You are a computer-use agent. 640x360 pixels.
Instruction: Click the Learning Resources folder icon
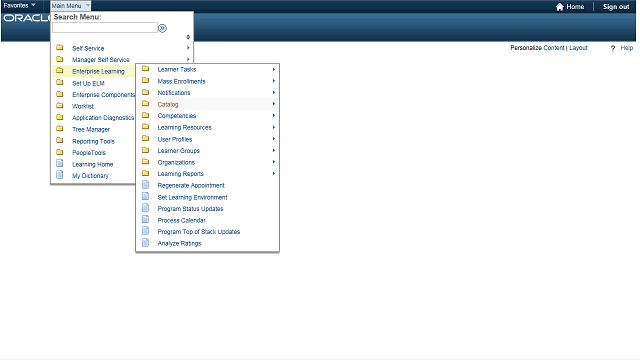click(145, 127)
